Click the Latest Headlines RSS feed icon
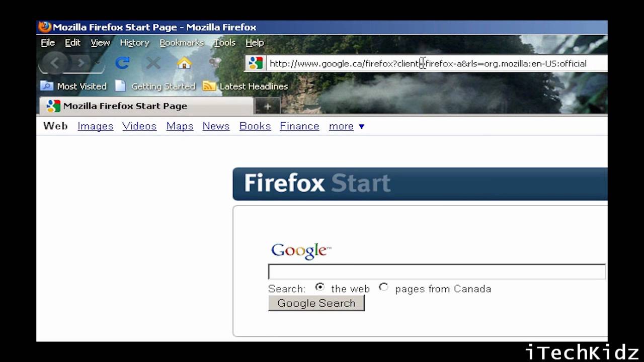Screen dimensions: 644x362 pos(209,86)
